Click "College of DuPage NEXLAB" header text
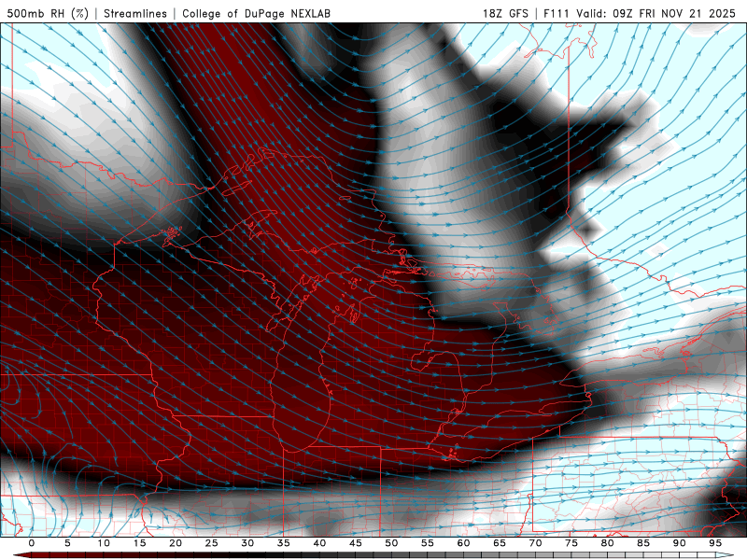The image size is (747, 560). point(256,13)
